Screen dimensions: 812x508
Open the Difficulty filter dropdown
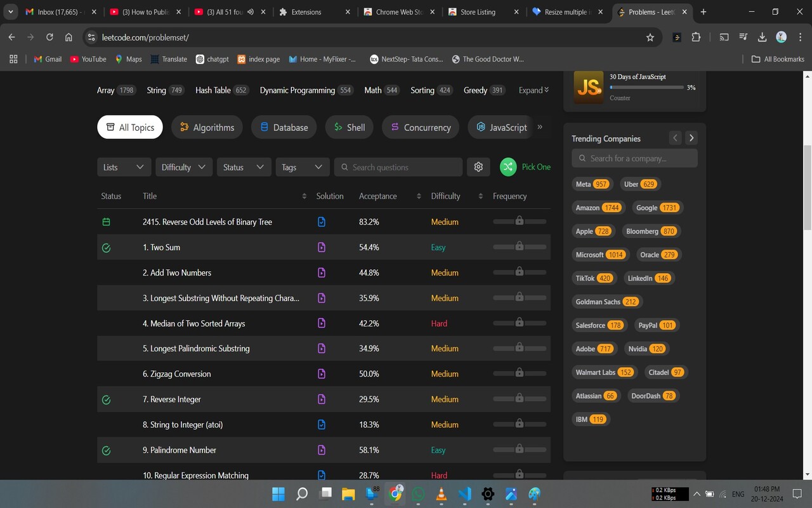coord(183,166)
